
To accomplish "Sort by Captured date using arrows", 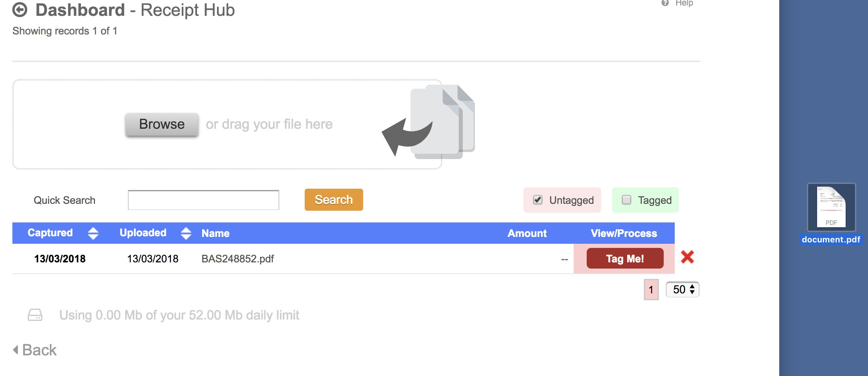I will (x=93, y=233).
